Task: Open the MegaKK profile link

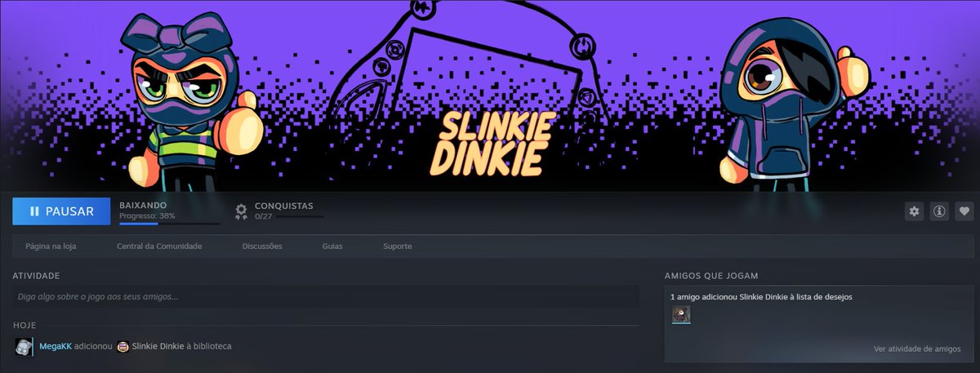Action: pos(56,346)
